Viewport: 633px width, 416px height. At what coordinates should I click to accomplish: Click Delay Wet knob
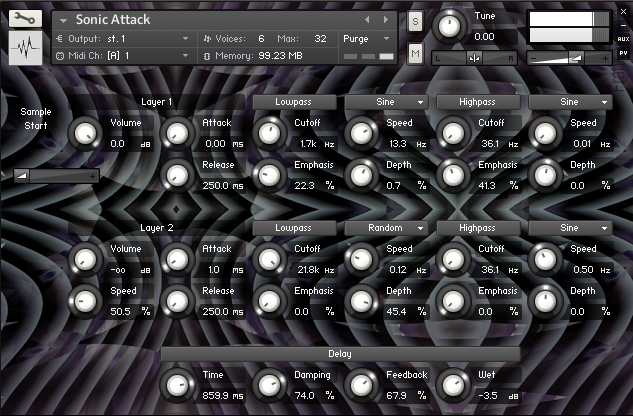coord(453,386)
